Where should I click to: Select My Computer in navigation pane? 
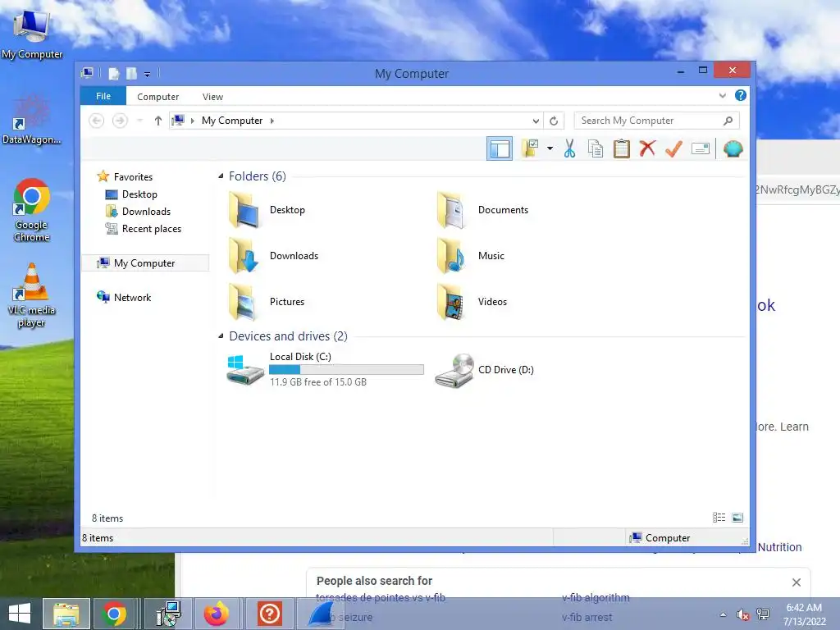pos(144,263)
